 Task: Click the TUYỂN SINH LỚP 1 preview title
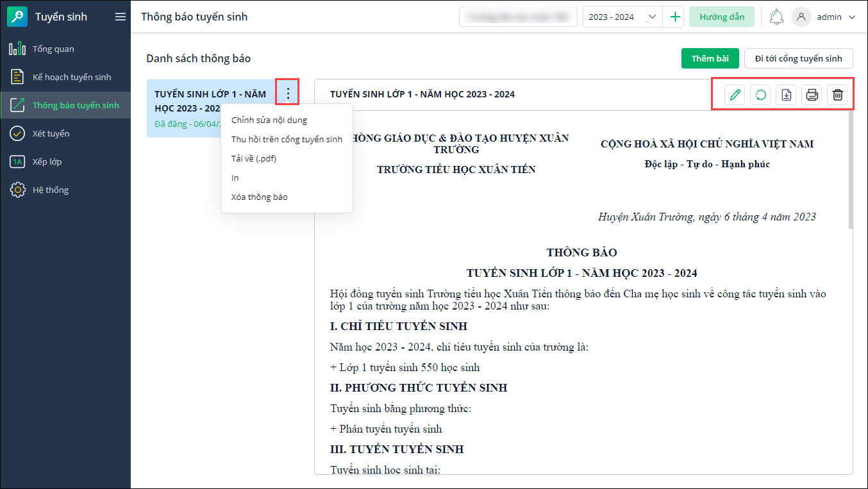click(422, 94)
